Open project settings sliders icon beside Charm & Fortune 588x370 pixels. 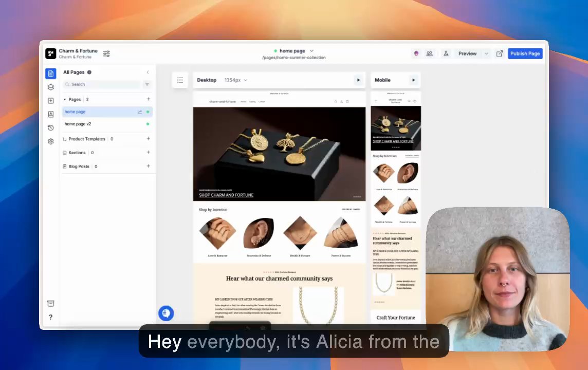pyautogui.click(x=106, y=53)
